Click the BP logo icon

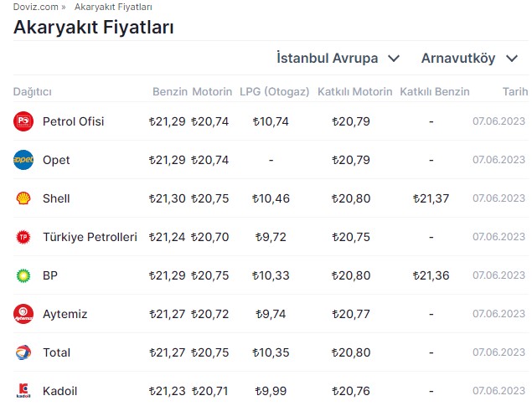[x=23, y=275]
